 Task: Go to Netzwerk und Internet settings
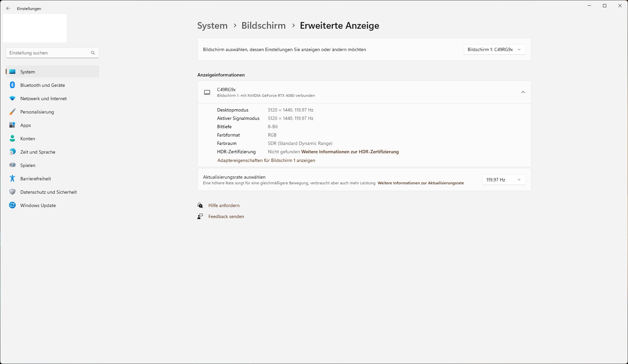[x=52, y=99]
